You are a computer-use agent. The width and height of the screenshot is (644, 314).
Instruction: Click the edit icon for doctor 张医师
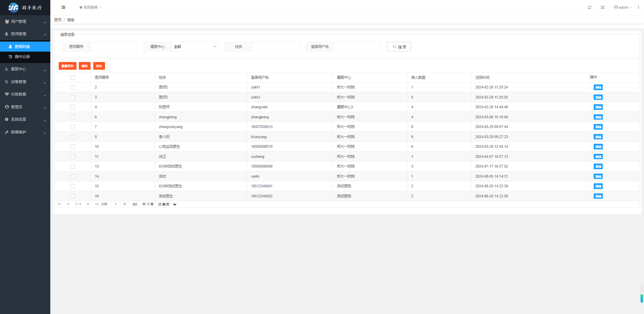click(x=598, y=107)
